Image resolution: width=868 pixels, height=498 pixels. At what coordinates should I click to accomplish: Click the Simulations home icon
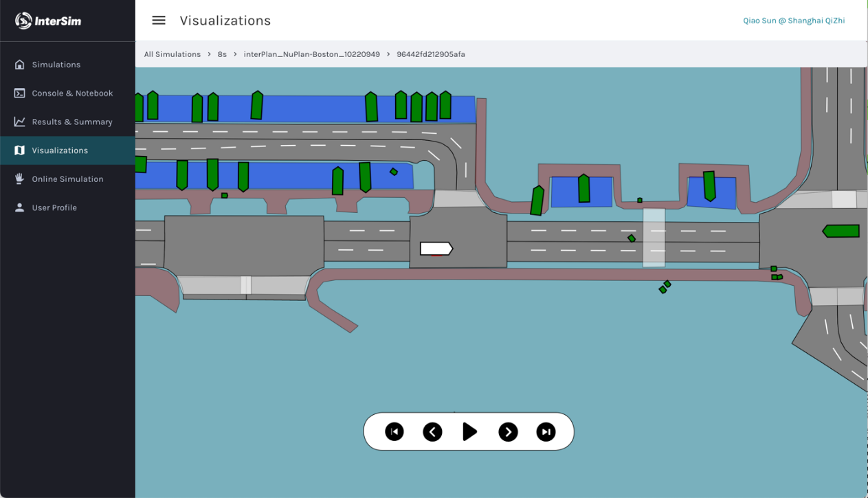19,65
